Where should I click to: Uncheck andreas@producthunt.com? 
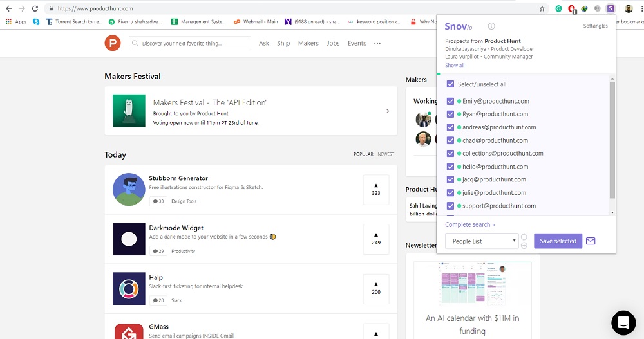[450, 127]
